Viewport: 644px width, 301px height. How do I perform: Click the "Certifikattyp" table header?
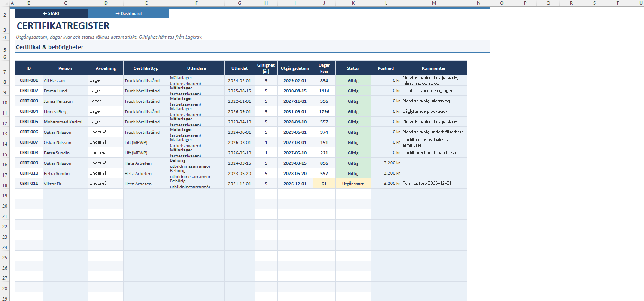(x=146, y=68)
